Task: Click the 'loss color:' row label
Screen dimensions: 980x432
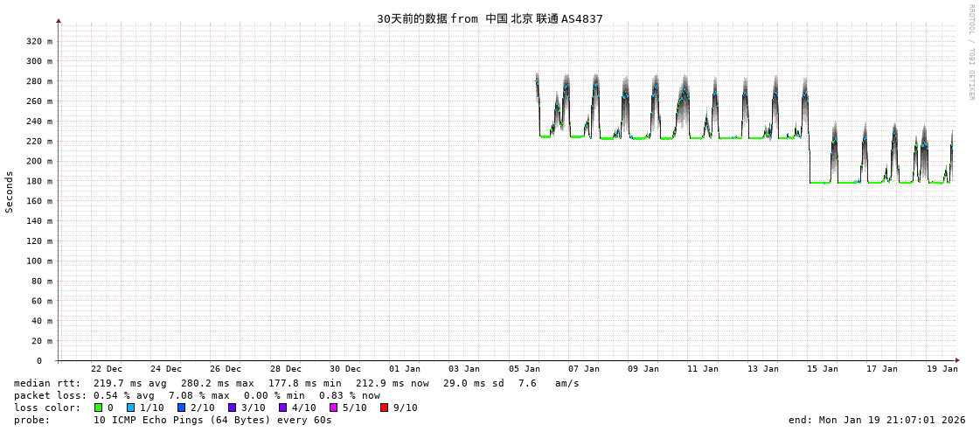Action: coord(47,408)
